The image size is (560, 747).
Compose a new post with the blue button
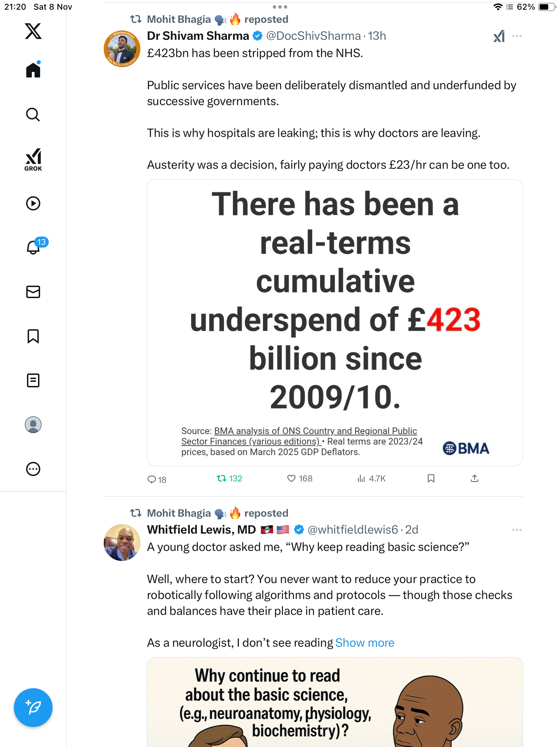pos(33,708)
